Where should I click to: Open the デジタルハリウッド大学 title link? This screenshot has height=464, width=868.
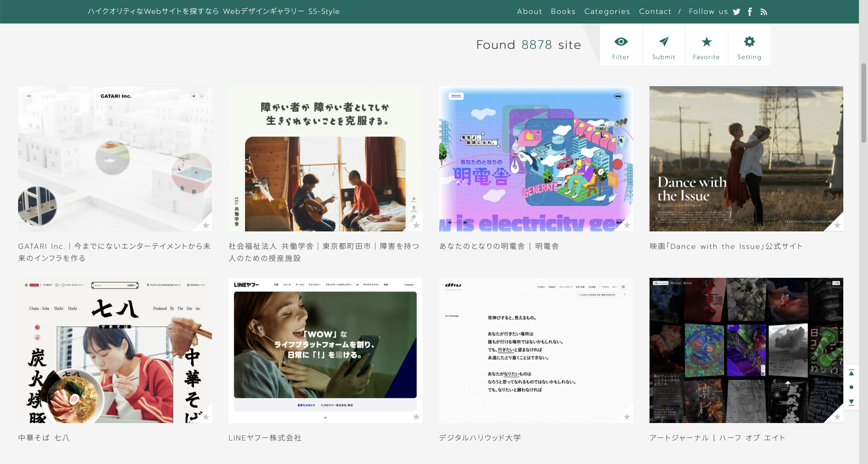pyautogui.click(x=480, y=438)
